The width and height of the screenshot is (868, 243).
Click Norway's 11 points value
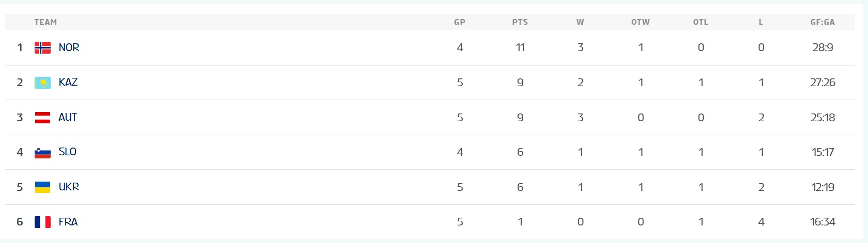tap(520, 47)
